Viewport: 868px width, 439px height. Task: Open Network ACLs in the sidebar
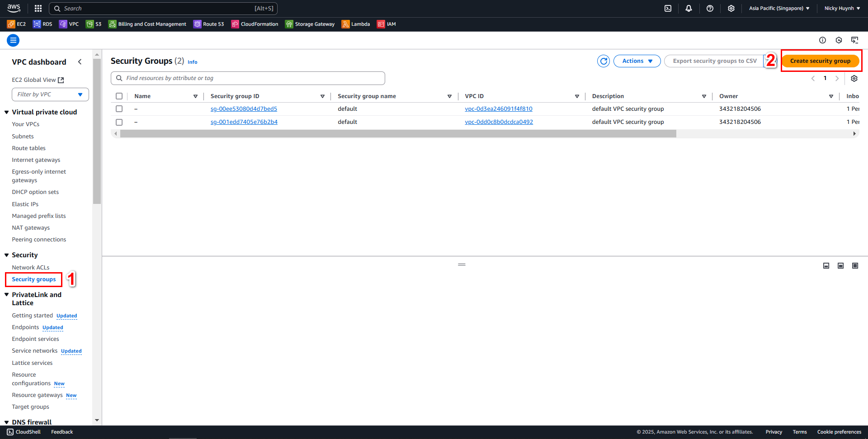(x=31, y=268)
